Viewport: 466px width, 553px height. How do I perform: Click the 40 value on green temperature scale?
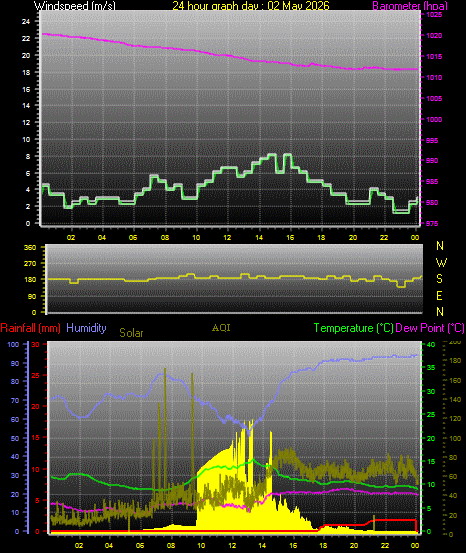431,345
